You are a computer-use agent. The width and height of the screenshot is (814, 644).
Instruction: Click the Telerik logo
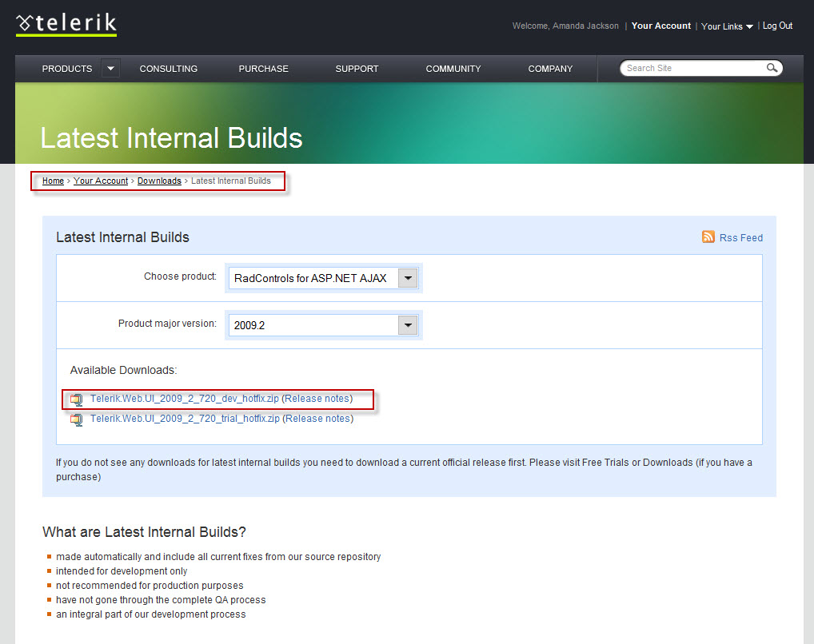coord(66,25)
